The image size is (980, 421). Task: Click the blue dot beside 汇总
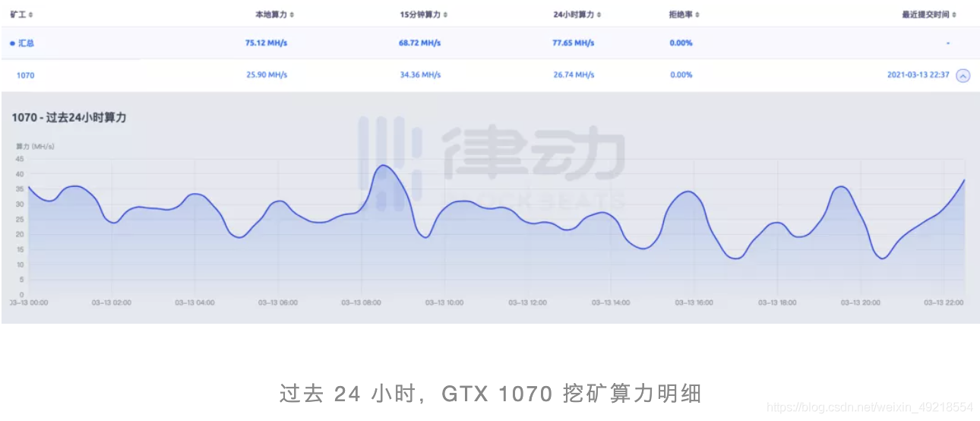12,43
